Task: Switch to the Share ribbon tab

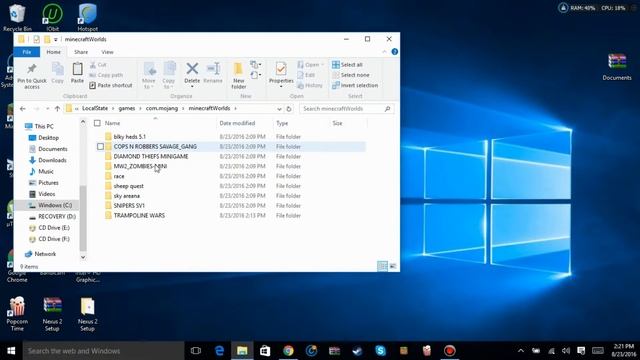Action: point(81,52)
